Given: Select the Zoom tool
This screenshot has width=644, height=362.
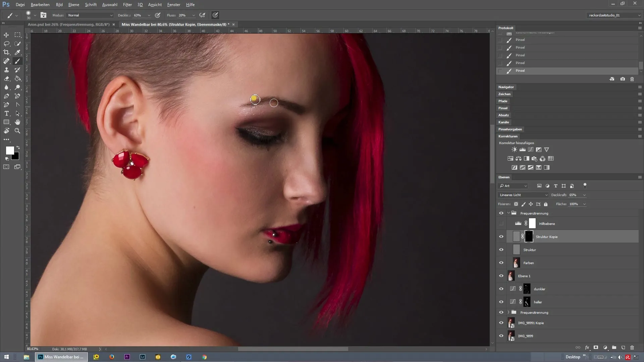Looking at the screenshot, I should pos(17,131).
